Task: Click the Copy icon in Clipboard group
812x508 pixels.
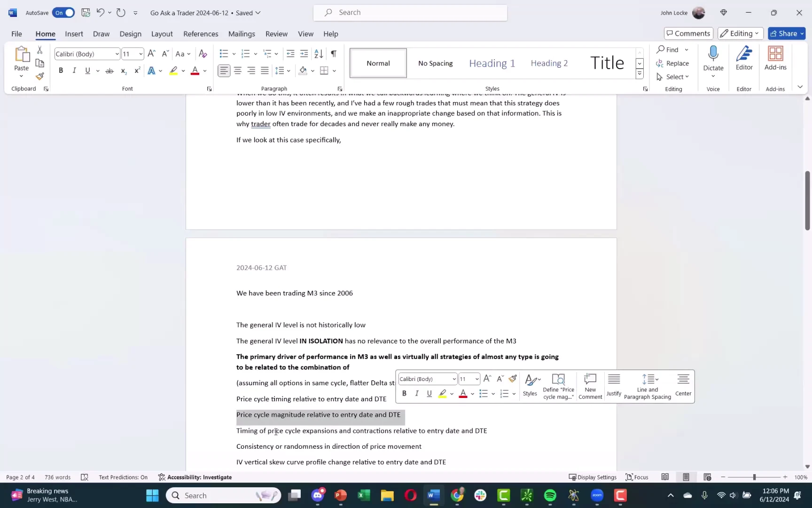Action: tap(40, 63)
